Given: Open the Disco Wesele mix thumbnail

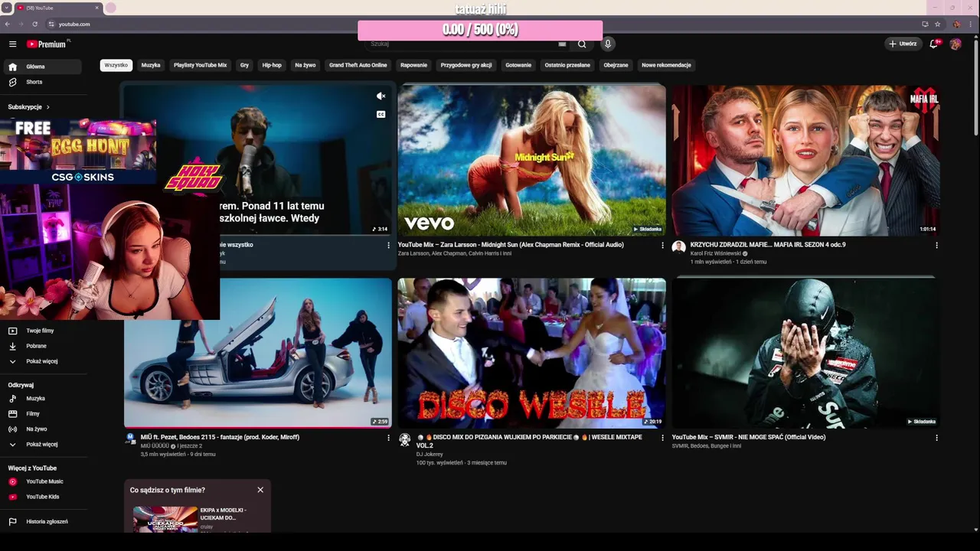Looking at the screenshot, I should [531, 353].
